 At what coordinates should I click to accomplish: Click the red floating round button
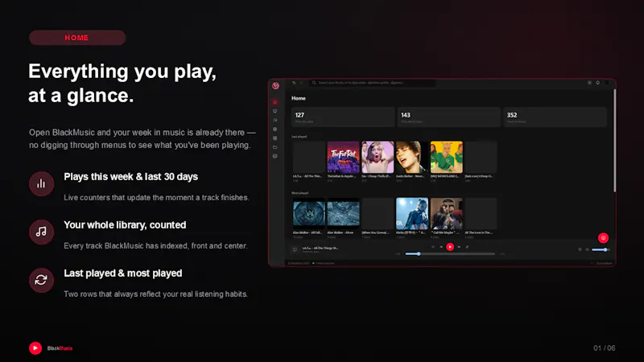tap(603, 238)
